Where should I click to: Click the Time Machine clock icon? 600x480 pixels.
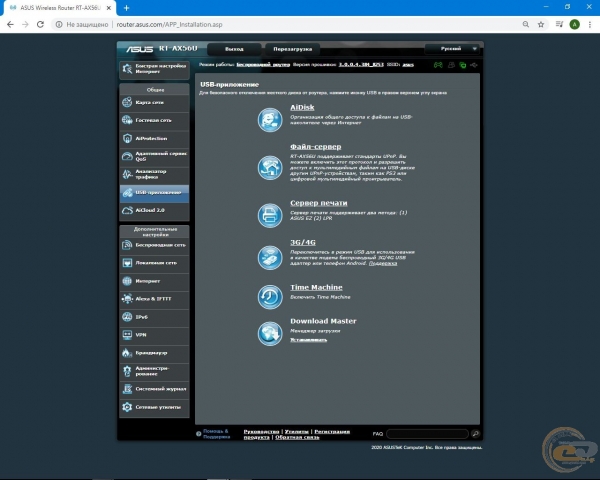[270, 297]
